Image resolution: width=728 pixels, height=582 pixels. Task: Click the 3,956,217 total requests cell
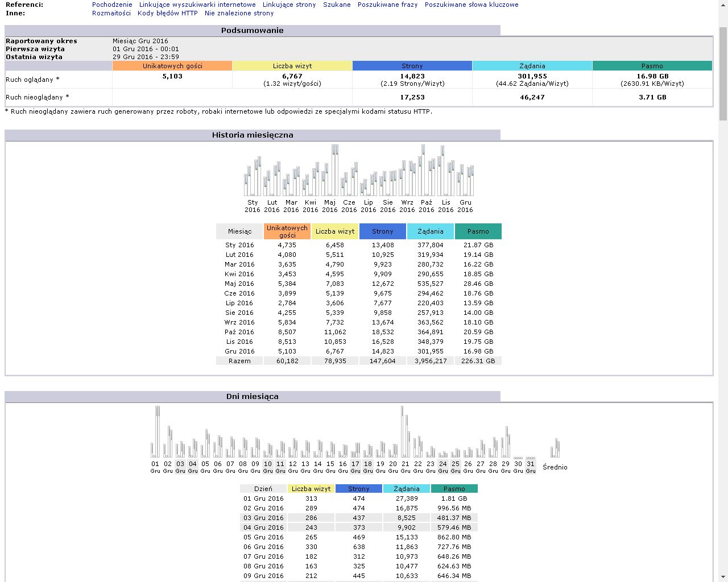pos(431,361)
